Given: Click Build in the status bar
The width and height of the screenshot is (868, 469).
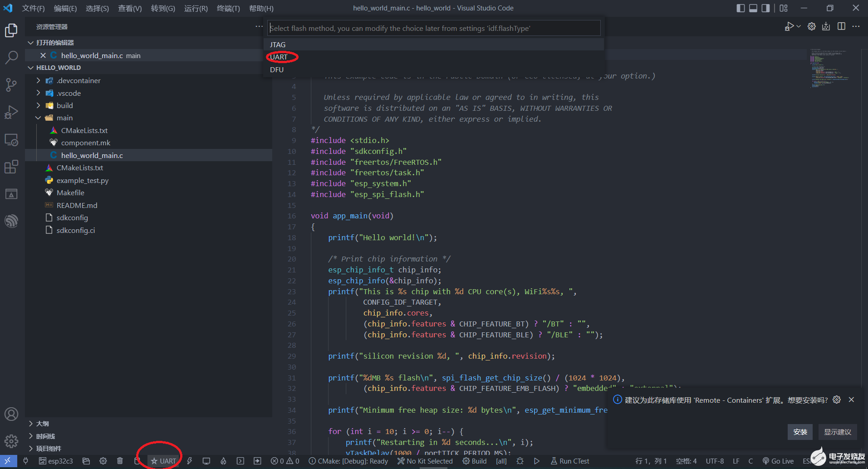Looking at the screenshot, I should coord(475,461).
